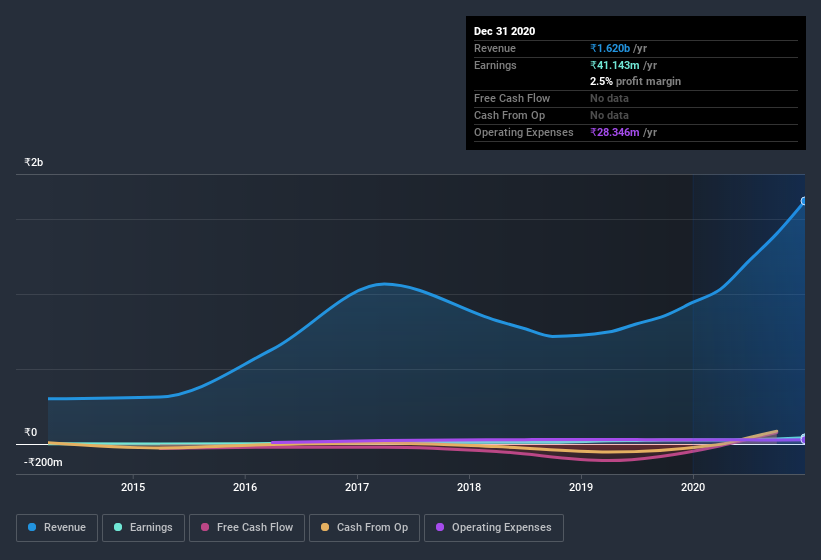
Task: Click the 2016 x-axis label
Action: pos(245,487)
